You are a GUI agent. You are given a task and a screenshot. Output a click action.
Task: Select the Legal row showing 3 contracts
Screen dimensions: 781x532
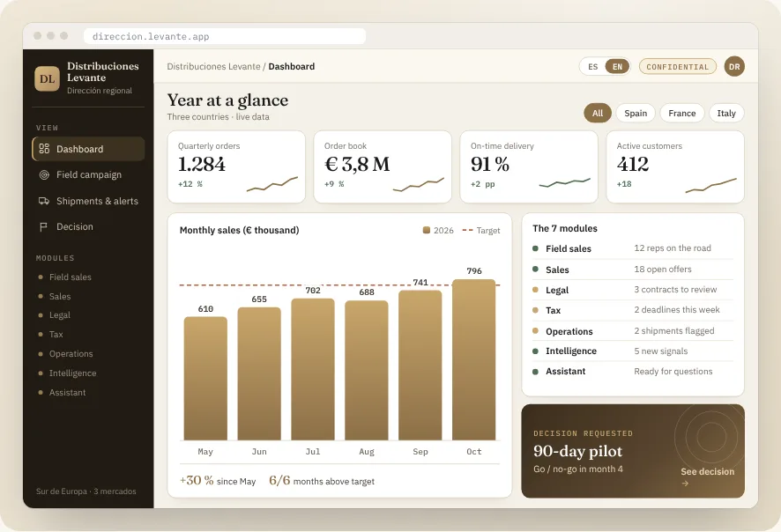[x=633, y=290]
